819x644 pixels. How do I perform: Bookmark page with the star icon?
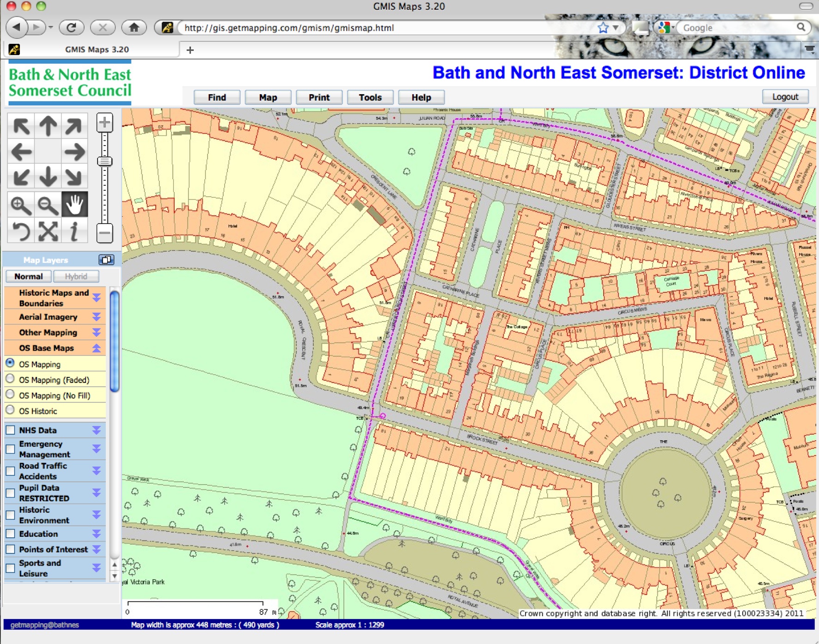(x=603, y=28)
